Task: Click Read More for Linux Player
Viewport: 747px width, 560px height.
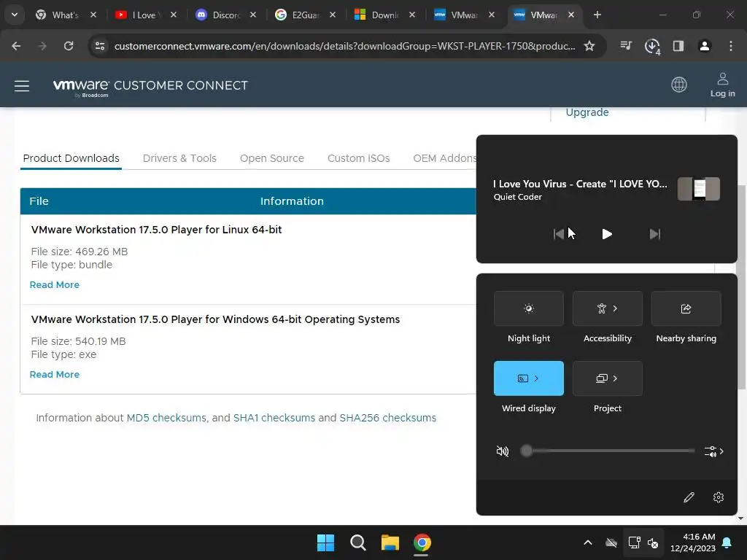Action: click(54, 285)
